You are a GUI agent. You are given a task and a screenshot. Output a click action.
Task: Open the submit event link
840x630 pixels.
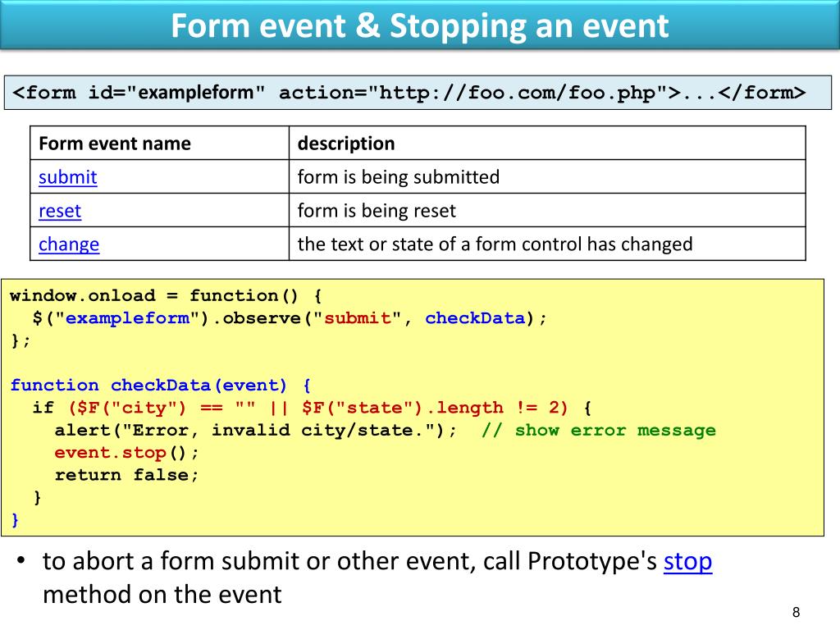[x=67, y=177]
